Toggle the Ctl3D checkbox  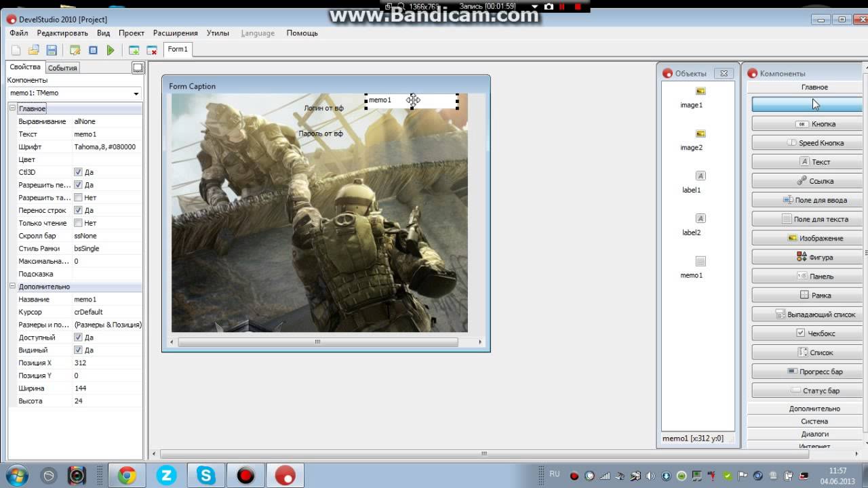click(78, 172)
